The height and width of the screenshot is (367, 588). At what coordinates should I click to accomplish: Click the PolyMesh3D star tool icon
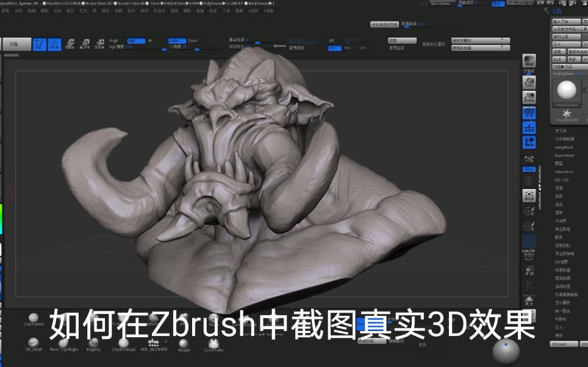click(567, 115)
